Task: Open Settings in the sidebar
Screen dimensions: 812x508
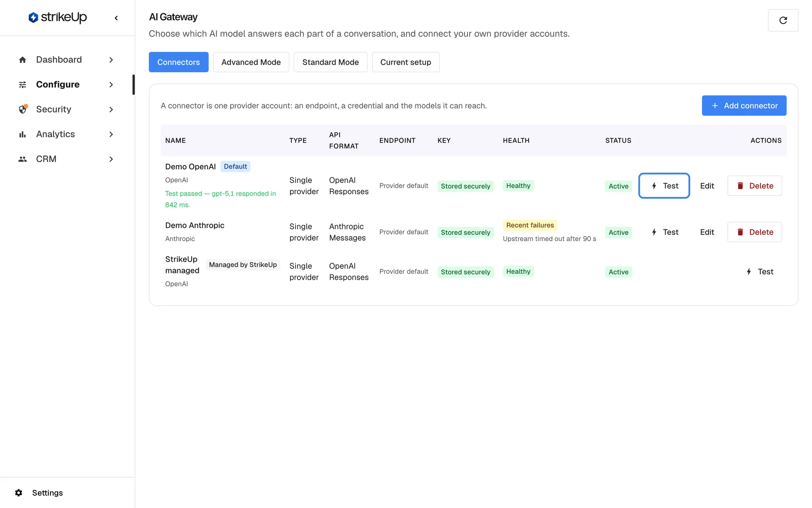Action: tap(47, 493)
